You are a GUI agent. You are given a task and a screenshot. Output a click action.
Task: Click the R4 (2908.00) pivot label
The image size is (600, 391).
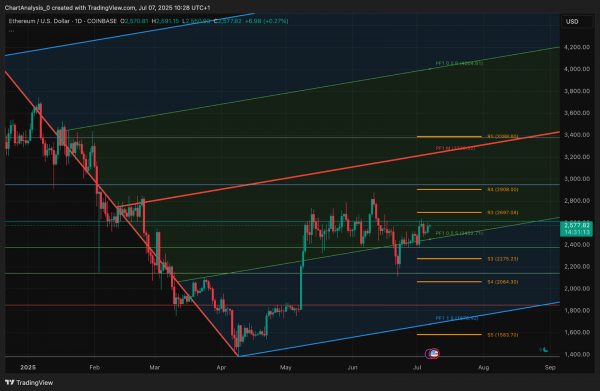(503, 189)
